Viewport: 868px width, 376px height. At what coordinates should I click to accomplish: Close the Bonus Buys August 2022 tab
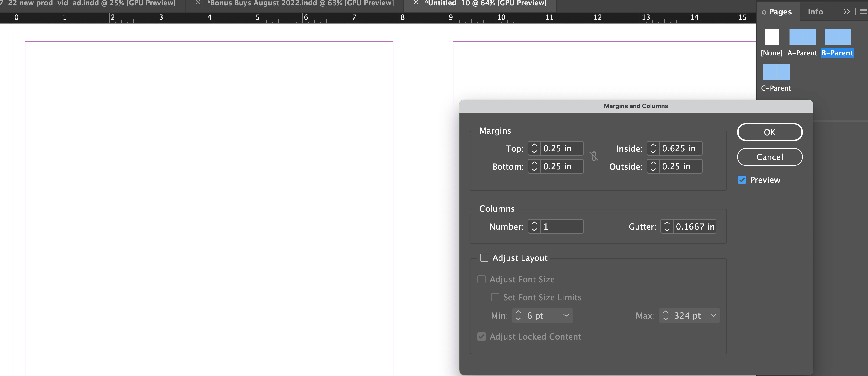(199, 3)
